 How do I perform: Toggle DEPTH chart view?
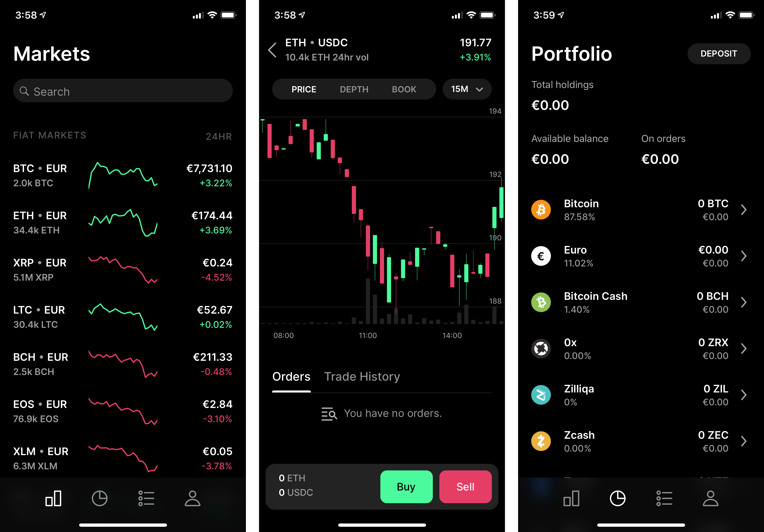[x=353, y=89]
